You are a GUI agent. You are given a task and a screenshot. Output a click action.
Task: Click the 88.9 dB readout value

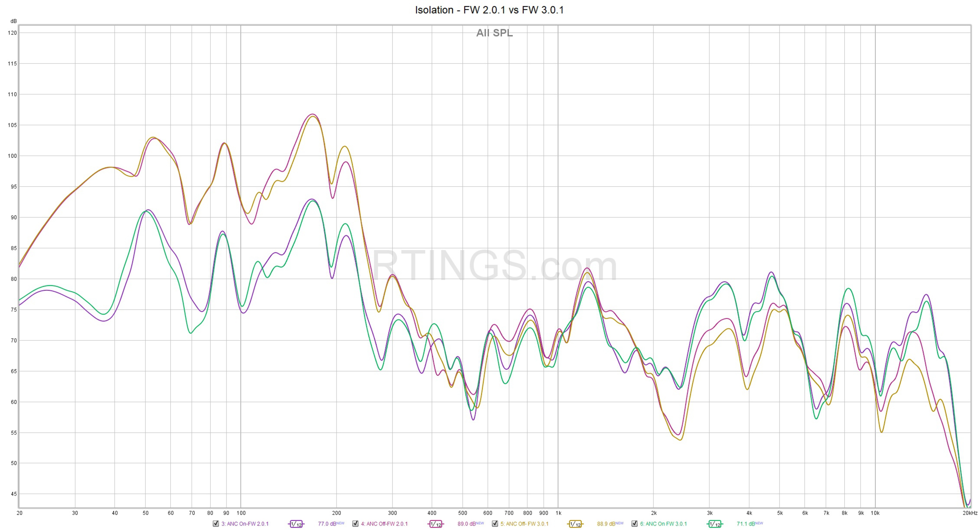click(x=606, y=524)
